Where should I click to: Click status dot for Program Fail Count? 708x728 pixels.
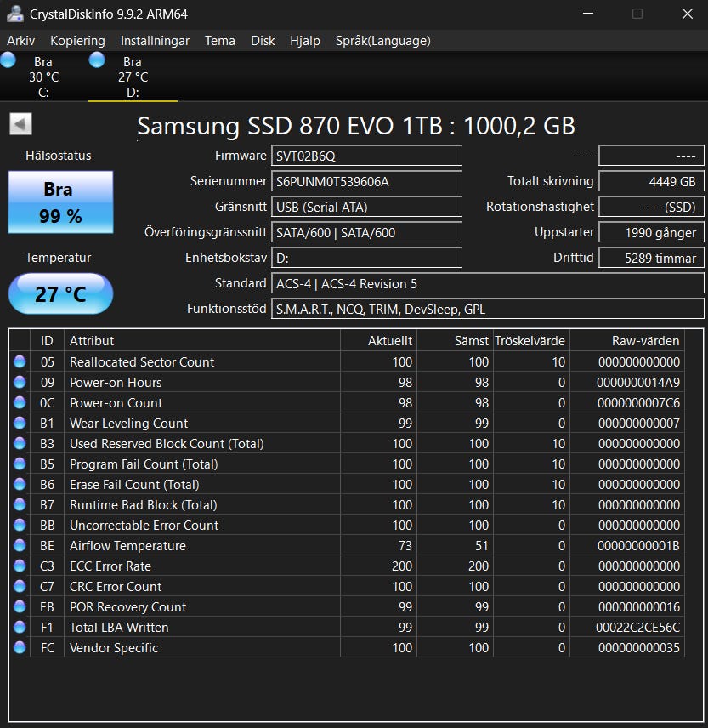pyautogui.click(x=20, y=464)
